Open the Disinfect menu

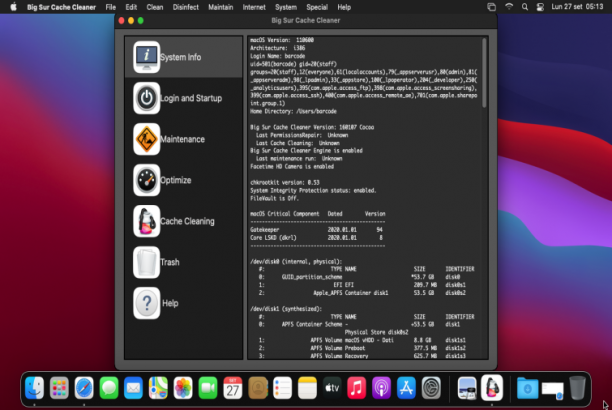point(186,7)
